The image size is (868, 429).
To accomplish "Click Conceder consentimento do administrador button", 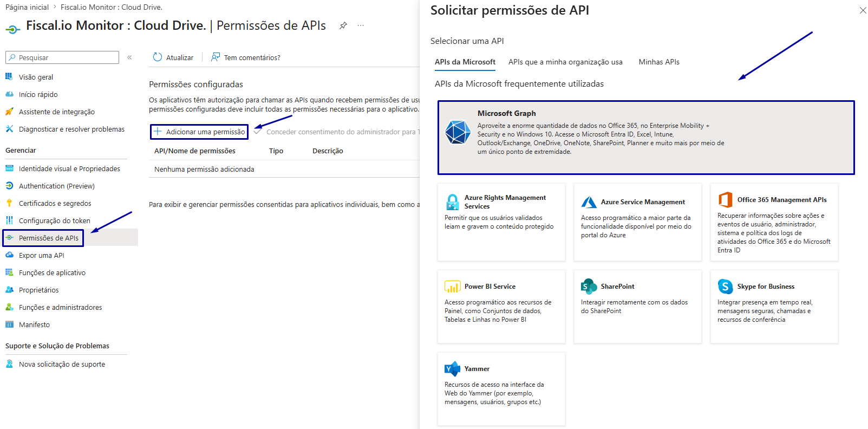I will pyautogui.click(x=336, y=132).
